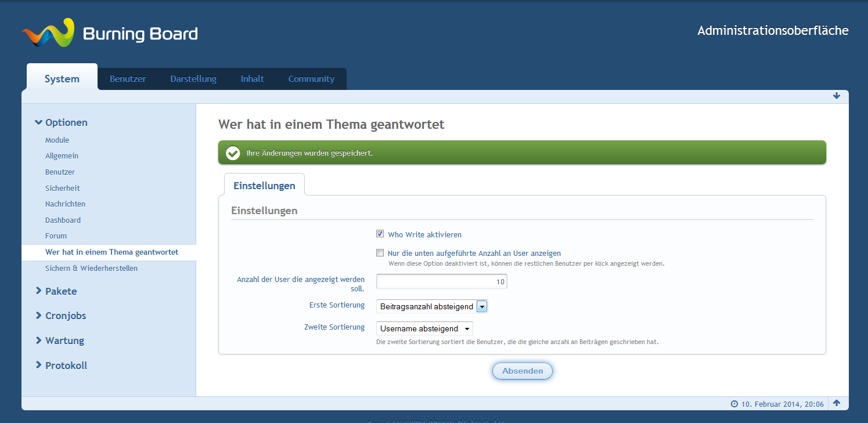
Task: Switch to the Benutzer tab
Action: point(128,79)
